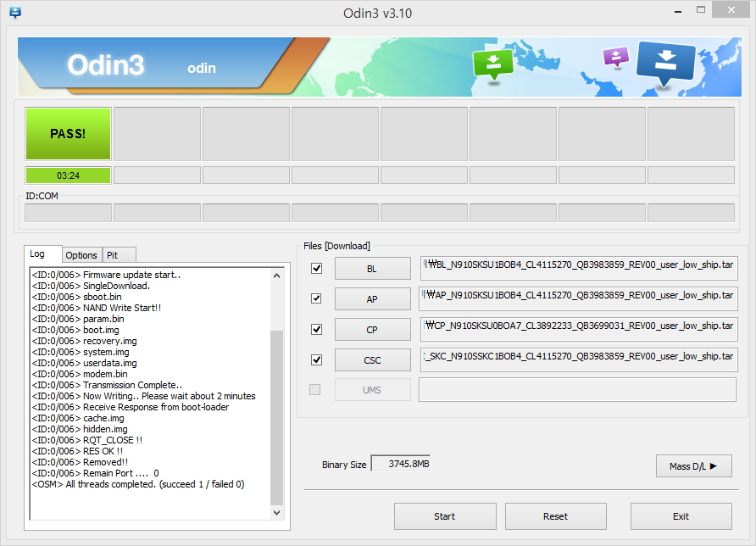Uncheck the BL file checkbox

tap(317, 268)
